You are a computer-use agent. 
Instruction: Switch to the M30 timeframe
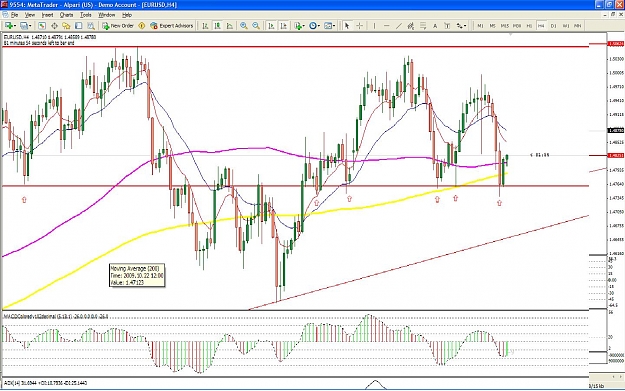pos(517,26)
